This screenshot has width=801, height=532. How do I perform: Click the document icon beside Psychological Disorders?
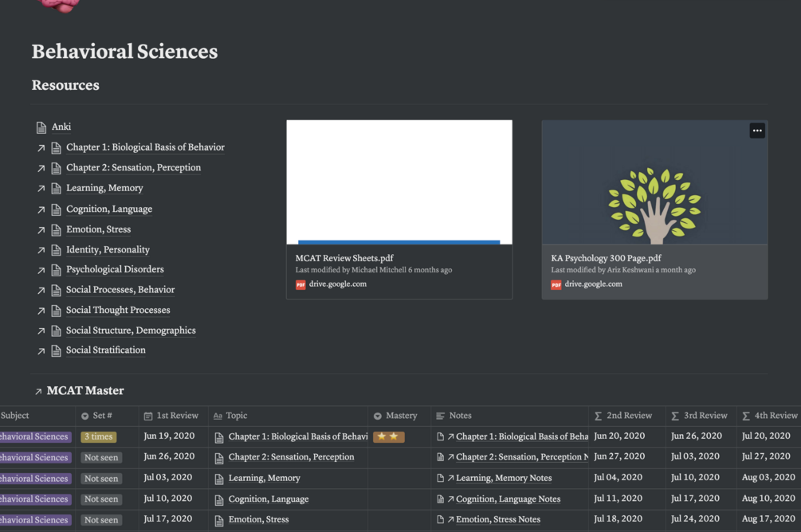coord(57,270)
